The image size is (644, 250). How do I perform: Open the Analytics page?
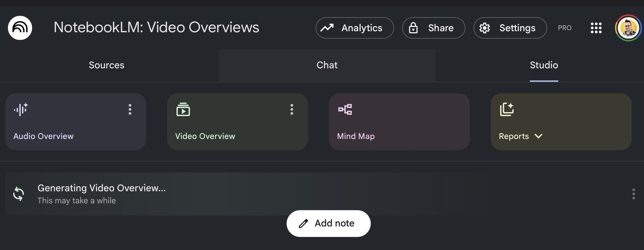(x=354, y=28)
